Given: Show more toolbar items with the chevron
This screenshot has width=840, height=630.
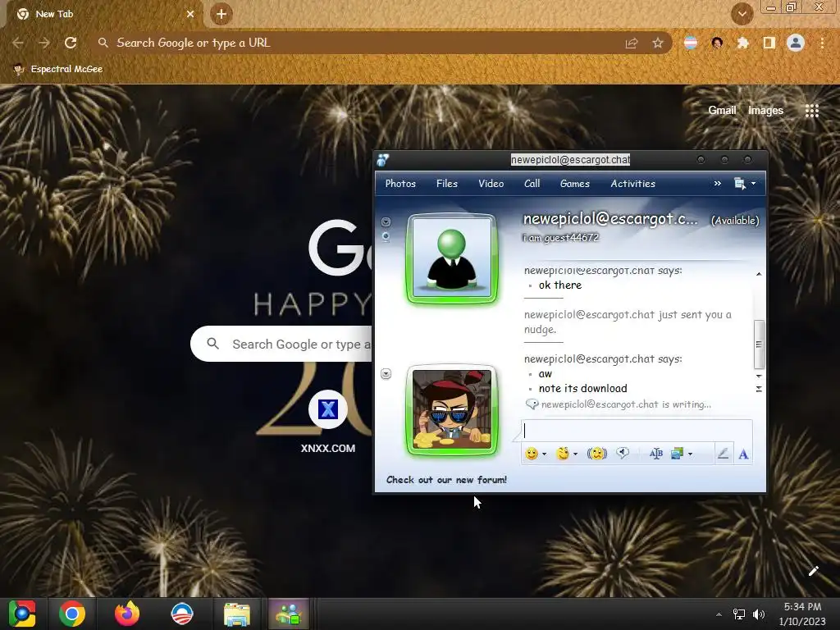Looking at the screenshot, I should click(x=717, y=183).
